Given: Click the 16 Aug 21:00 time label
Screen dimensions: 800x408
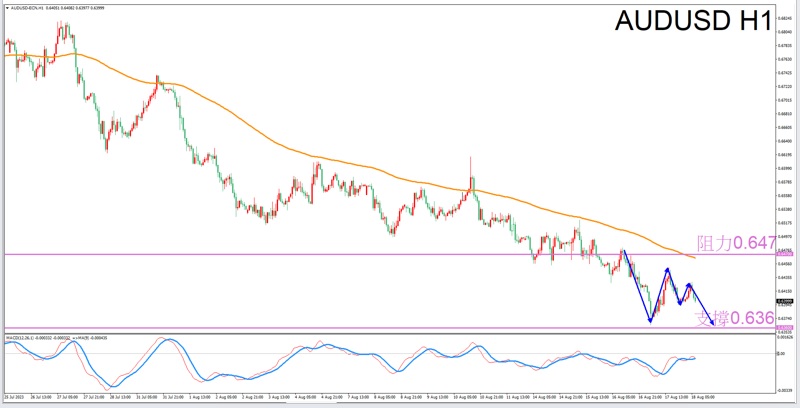Looking at the screenshot, I should [x=650, y=397].
